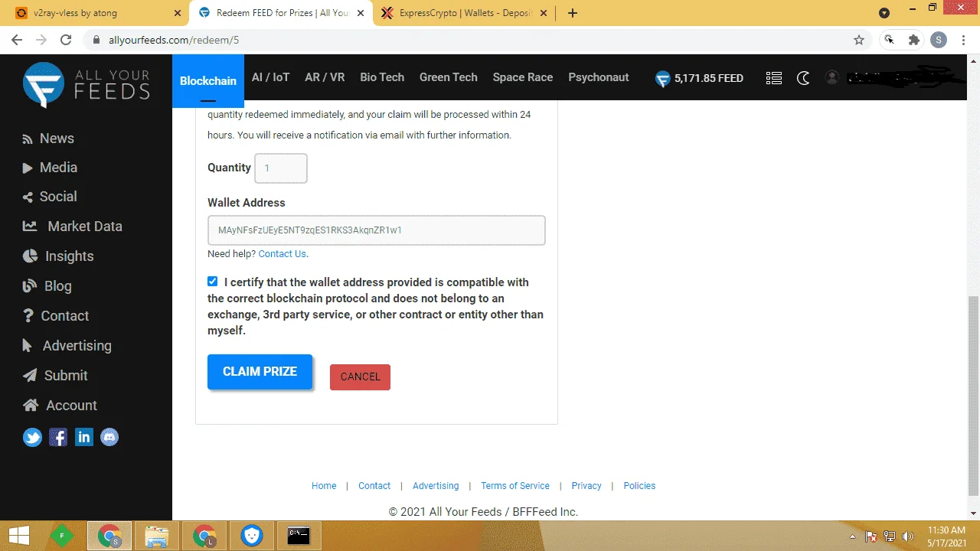The width and height of the screenshot is (980, 551).
Task: Open Contact in the sidebar
Action: pyautogui.click(x=56, y=316)
